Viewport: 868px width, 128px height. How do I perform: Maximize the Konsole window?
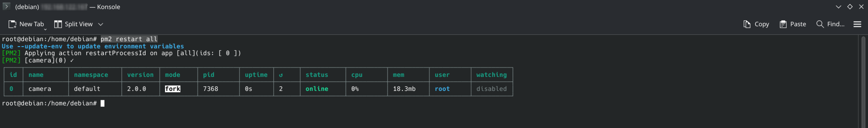point(849,7)
